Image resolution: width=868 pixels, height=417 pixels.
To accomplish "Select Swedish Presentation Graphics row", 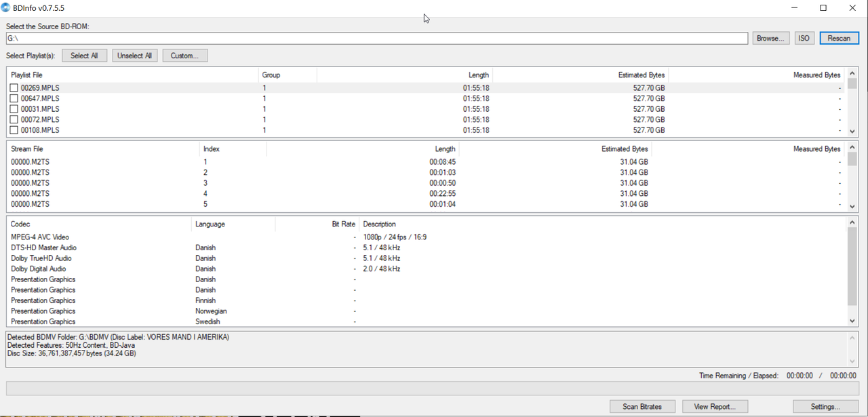I will click(x=426, y=321).
